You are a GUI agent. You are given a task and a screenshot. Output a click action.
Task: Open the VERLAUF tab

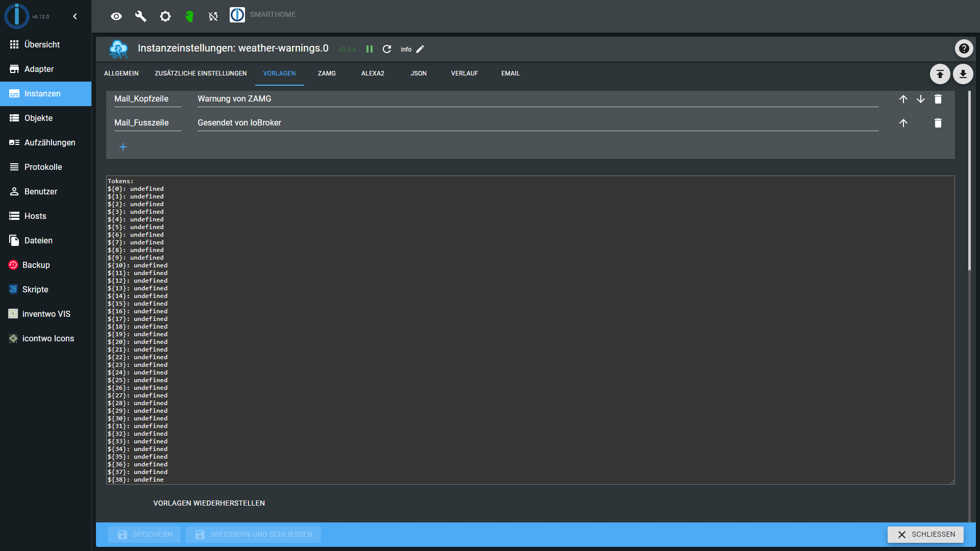(x=464, y=73)
